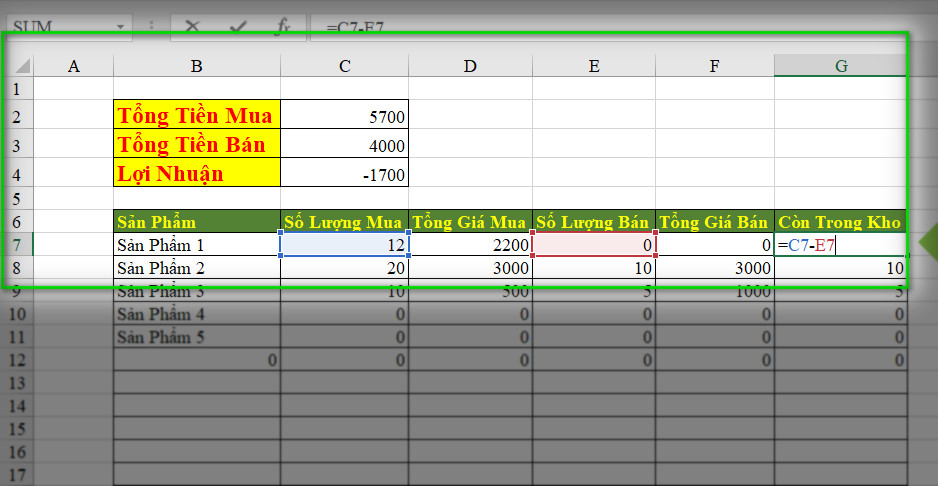Cancel the formula entry with the X icon

[x=192, y=26]
